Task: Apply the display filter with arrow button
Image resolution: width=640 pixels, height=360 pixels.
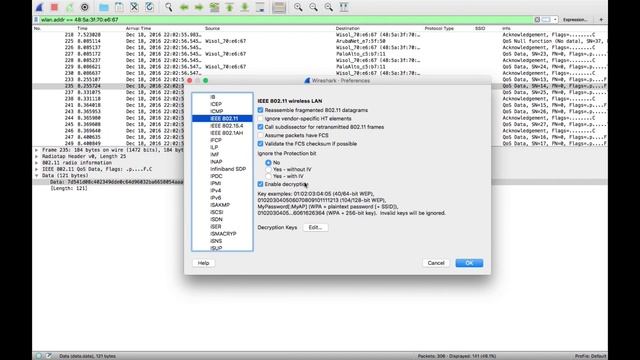Action: tap(546, 20)
